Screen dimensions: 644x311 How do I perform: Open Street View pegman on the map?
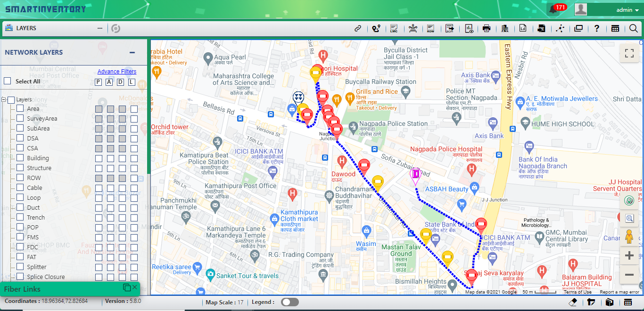click(629, 237)
